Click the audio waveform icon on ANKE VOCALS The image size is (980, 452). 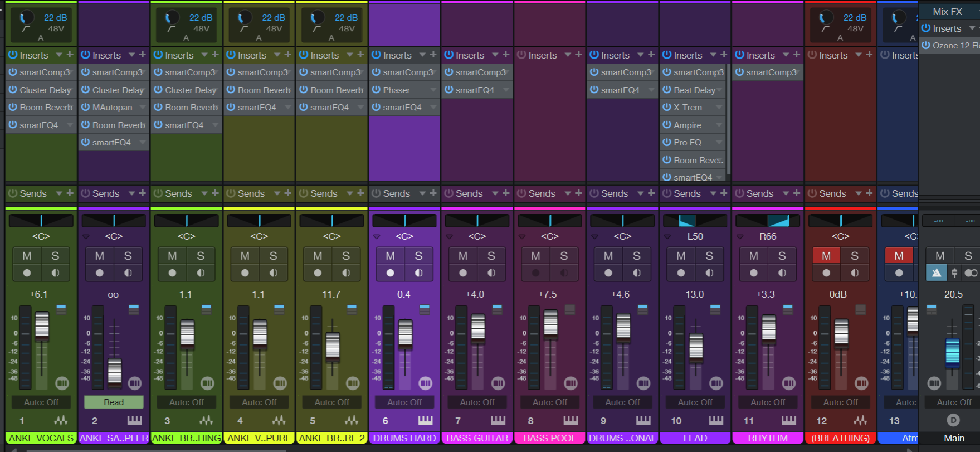pos(61,420)
